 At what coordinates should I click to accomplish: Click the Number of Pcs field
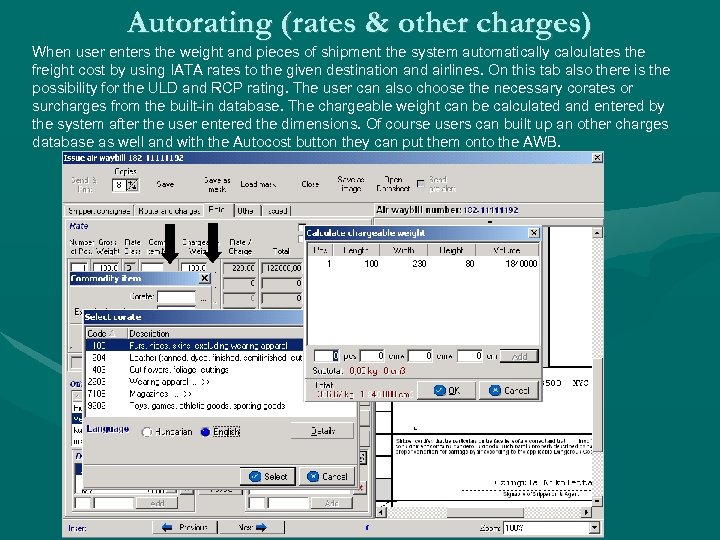click(79, 267)
